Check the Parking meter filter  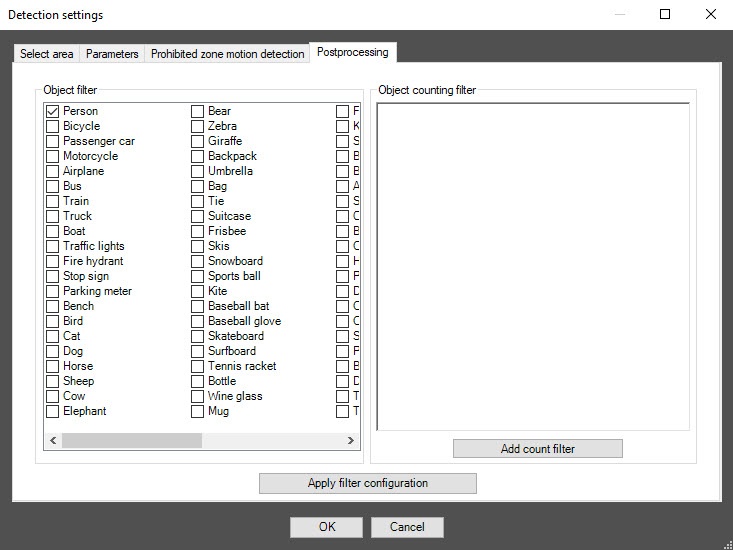52,291
